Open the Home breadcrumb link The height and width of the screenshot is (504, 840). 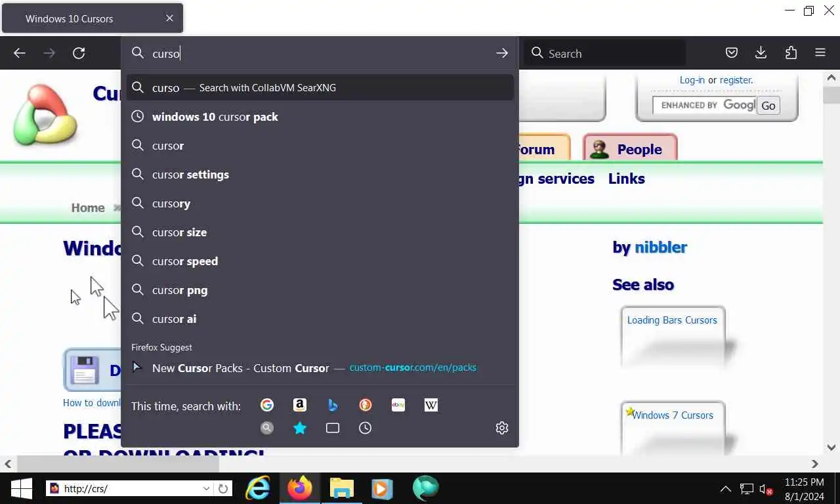[x=88, y=207]
